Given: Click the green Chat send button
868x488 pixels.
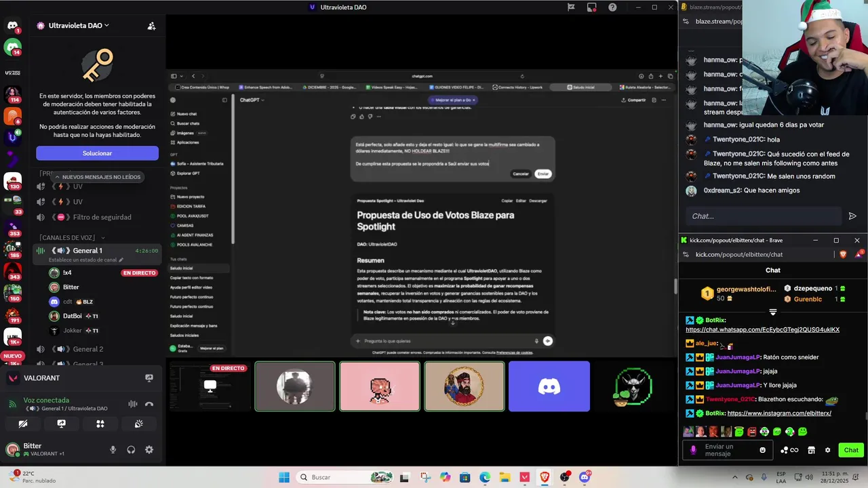Looking at the screenshot, I should point(851,450).
